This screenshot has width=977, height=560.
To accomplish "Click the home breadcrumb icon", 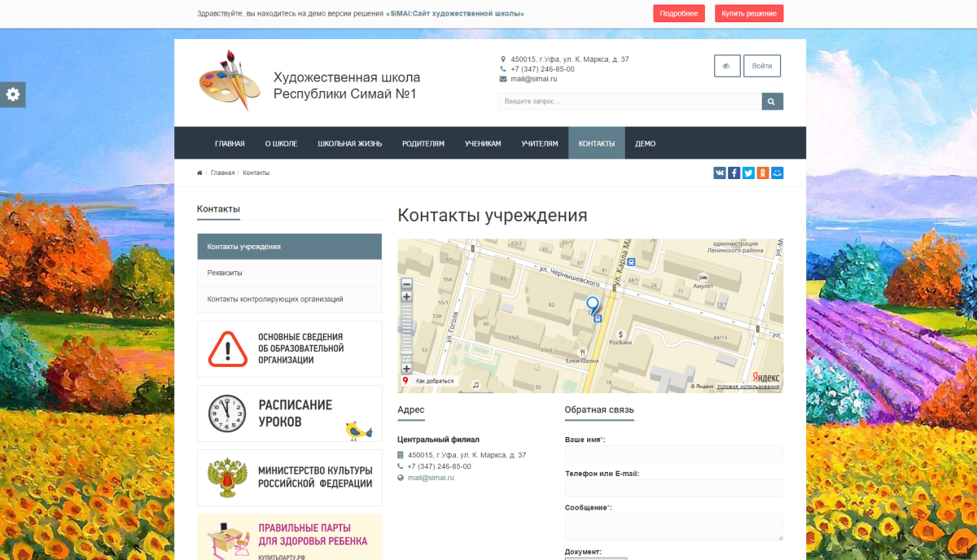I will 199,172.
